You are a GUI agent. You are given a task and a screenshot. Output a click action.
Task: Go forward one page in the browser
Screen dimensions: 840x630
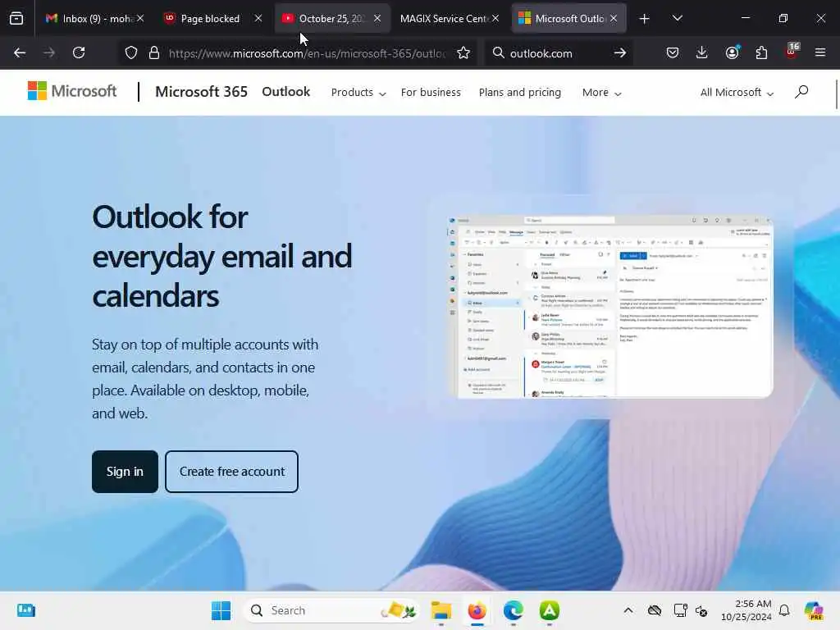click(49, 52)
